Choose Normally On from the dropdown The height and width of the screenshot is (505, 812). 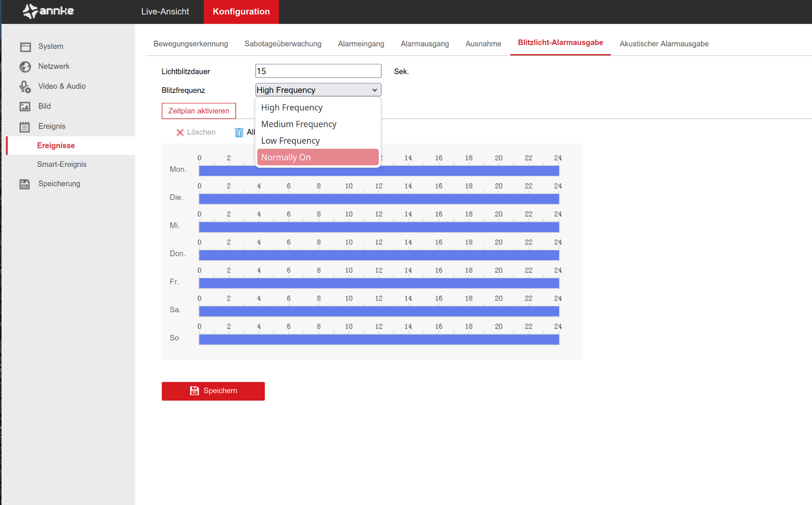pyautogui.click(x=318, y=157)
